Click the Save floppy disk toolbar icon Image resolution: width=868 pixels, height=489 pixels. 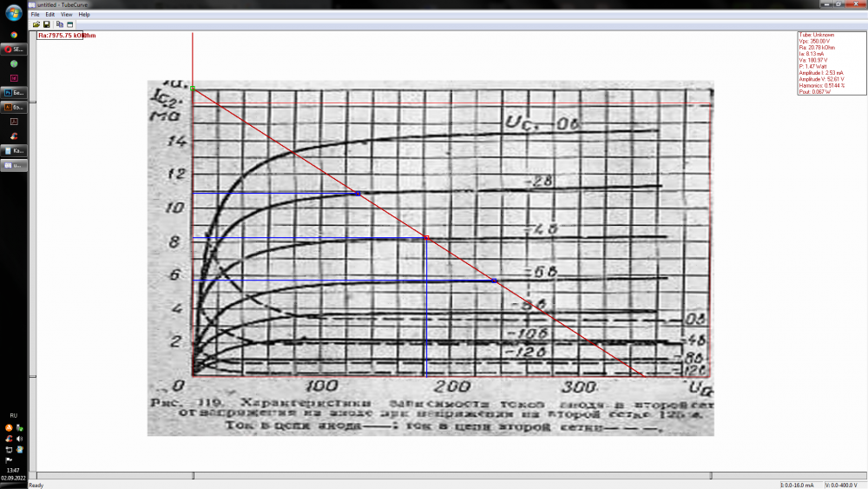click(47, 24)
